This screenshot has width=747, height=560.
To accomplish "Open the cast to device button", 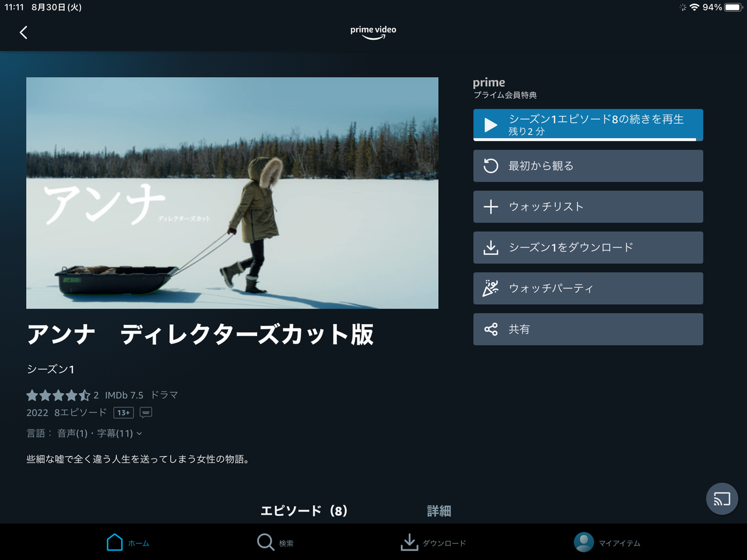I will [x=722, y=498].
